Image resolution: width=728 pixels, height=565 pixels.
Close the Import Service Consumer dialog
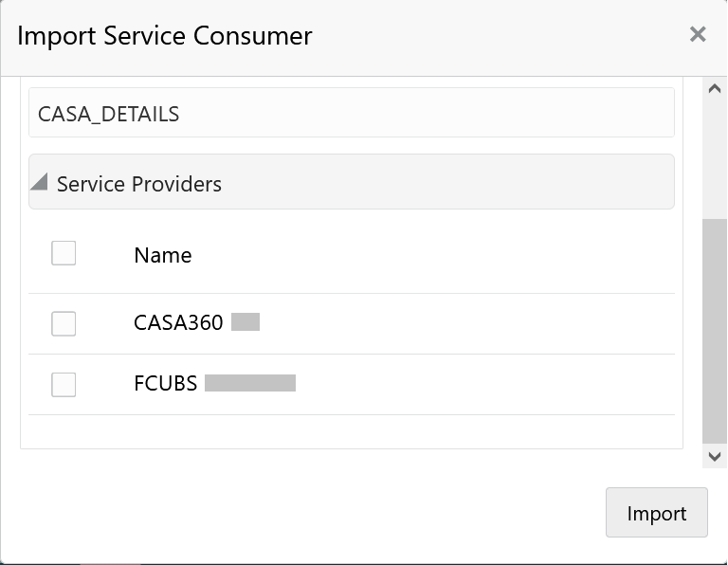click(x=698, y=35)
